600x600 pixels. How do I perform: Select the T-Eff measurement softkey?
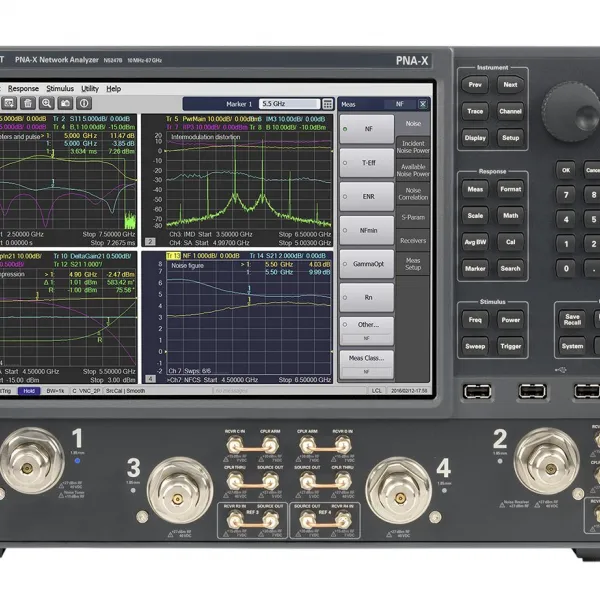367,163
